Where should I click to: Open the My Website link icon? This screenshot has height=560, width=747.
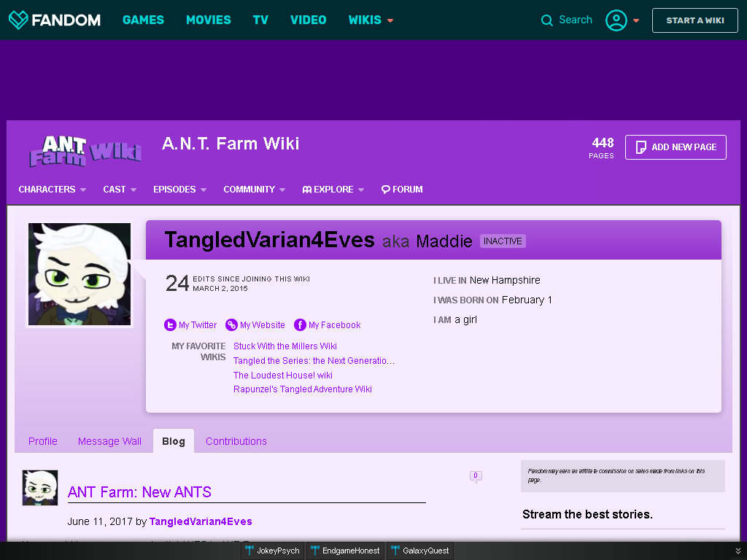point(231,324)
